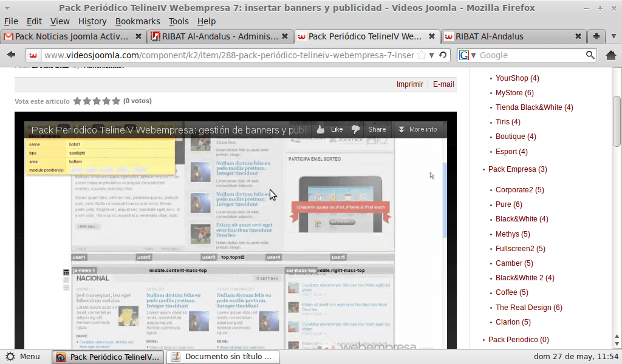622x364 pixels.
Task: Open the Pure (6) category link
Action: (x=509, y=204)
